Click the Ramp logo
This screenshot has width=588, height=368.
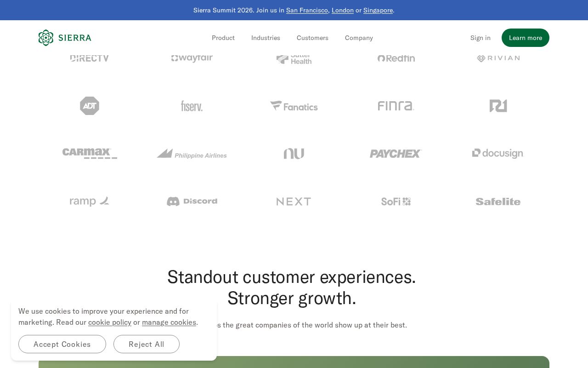[90, 201]
